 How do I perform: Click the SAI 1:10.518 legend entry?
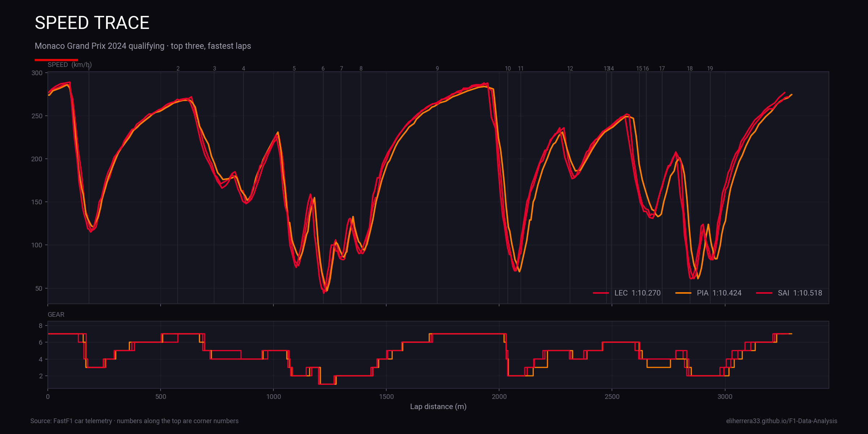(x=789, y=293)
